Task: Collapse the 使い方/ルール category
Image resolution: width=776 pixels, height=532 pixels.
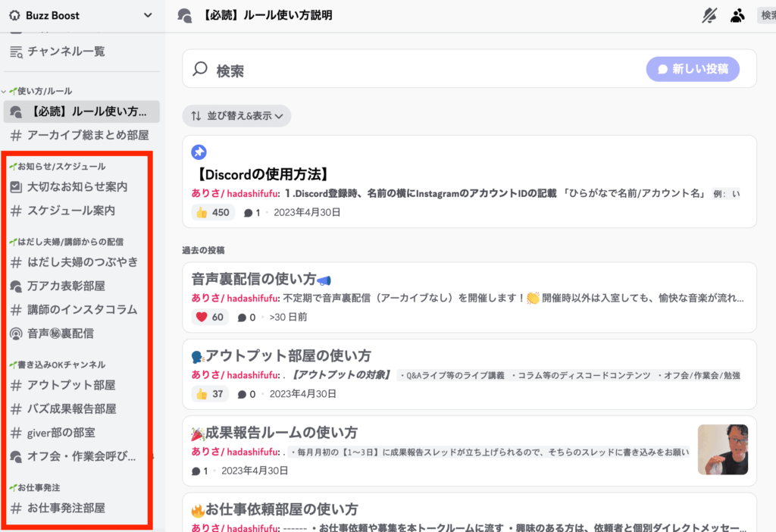Action: point(44,91)
